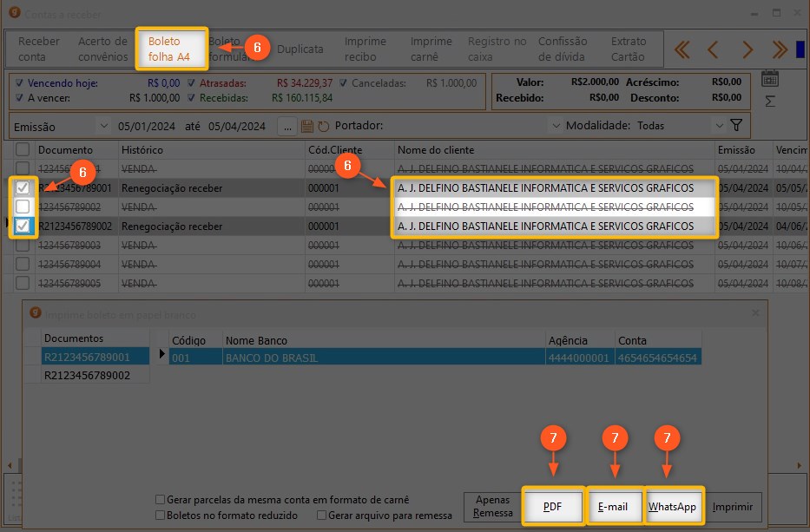810x532 pixels.
Task: Expand the Modalidade dropdown
Action: point(718,126)
